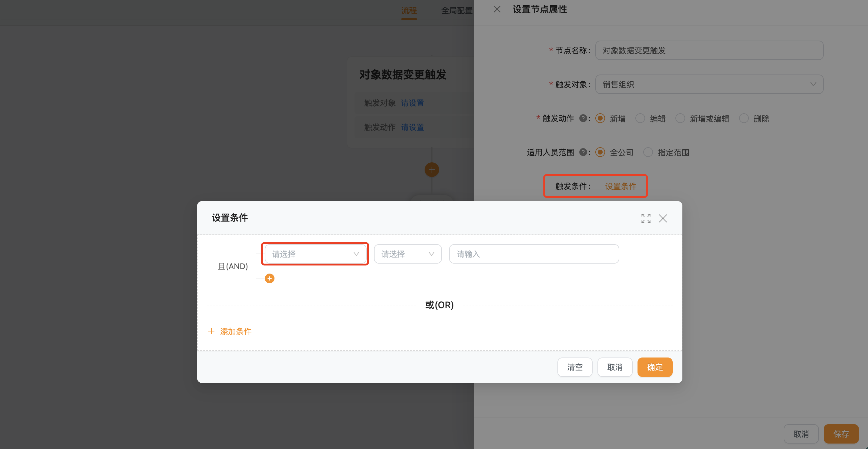Confirm with the 确定 button
The image size is (868, 449).
(x=655, y=367)
